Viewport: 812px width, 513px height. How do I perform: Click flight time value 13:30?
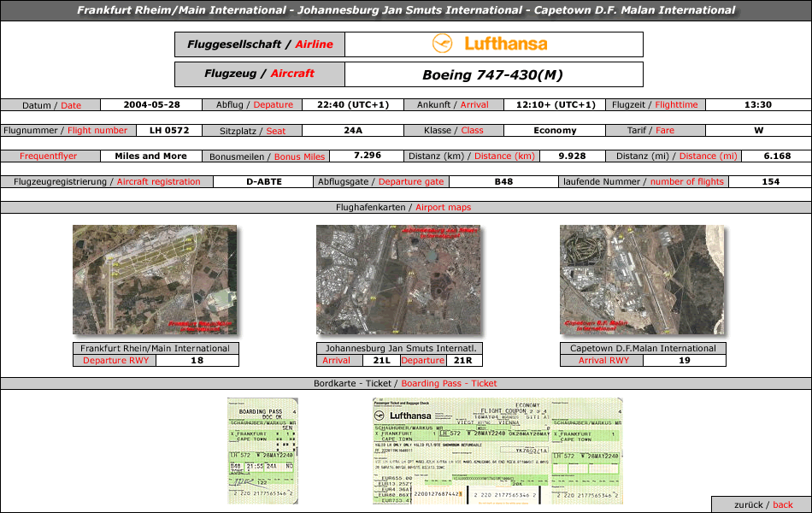coord(758,104)
